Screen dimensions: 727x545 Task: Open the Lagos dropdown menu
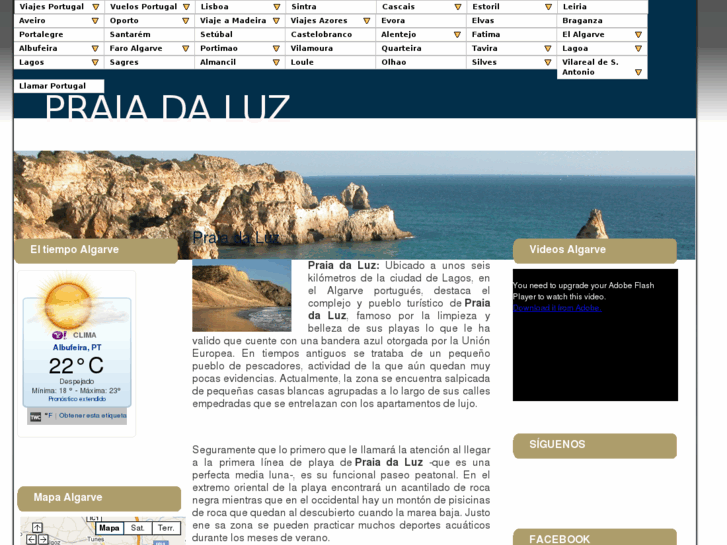tap(95, 62)
